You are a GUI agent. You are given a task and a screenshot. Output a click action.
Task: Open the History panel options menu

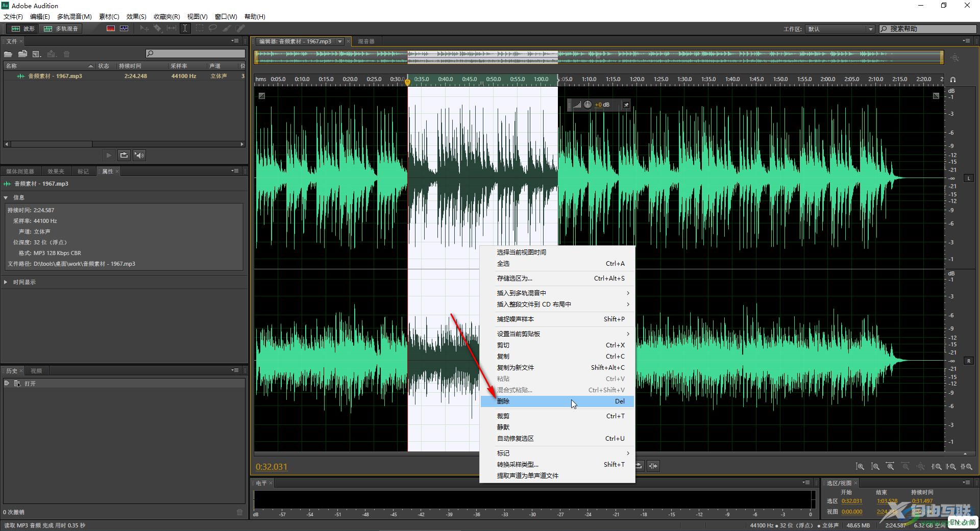(x=235, y=370)
